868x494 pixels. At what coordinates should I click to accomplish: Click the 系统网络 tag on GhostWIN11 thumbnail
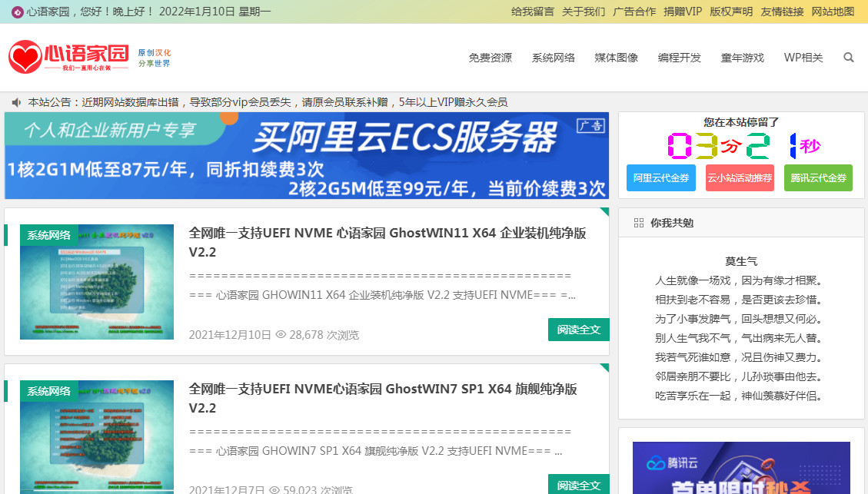coord(48,235)
